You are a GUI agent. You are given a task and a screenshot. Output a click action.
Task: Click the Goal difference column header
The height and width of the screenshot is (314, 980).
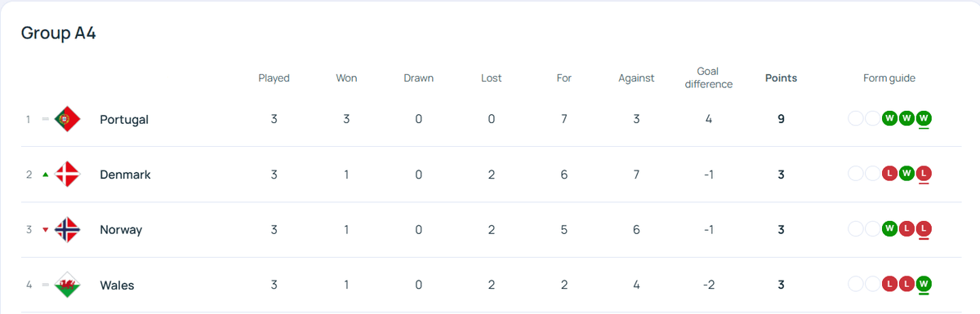click(x=708, y=77)
